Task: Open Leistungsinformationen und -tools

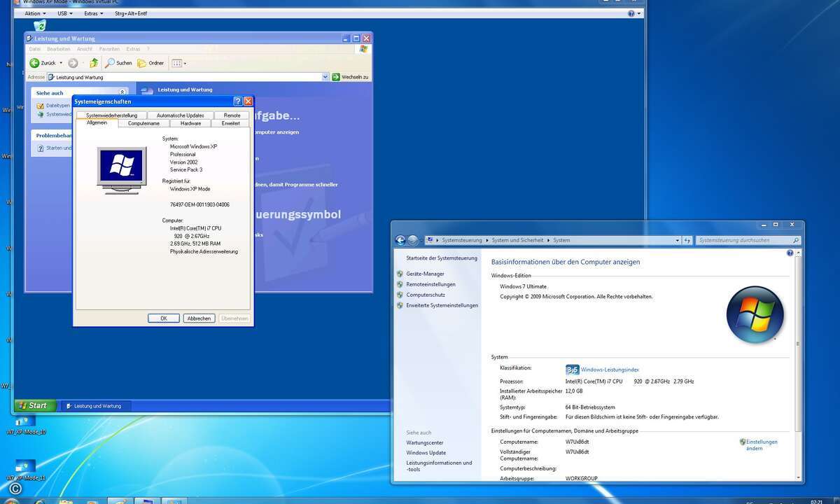Action: [439, 466]
